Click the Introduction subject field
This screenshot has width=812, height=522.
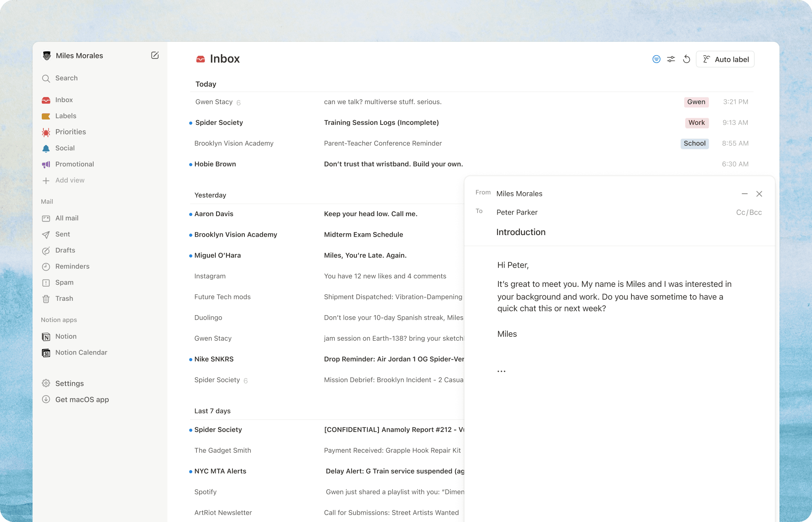[521, 232]
